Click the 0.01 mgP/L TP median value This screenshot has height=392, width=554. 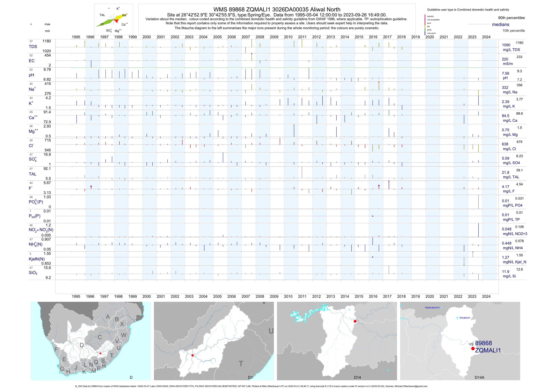(505, 215)
